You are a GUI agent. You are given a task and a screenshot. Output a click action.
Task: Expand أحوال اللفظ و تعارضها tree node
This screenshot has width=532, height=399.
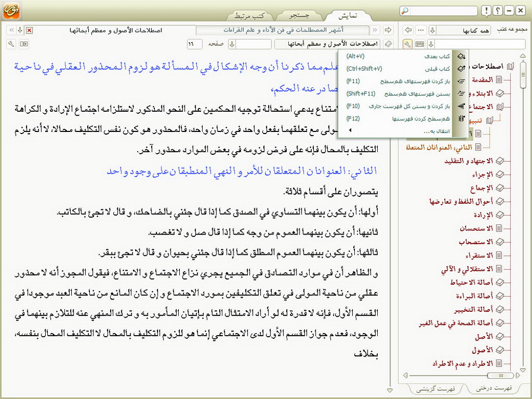coord(500,201)
